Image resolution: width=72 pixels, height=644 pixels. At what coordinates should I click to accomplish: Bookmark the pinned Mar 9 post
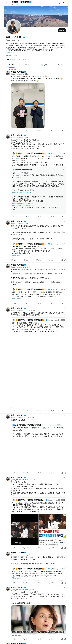click(x=62, y=131)
